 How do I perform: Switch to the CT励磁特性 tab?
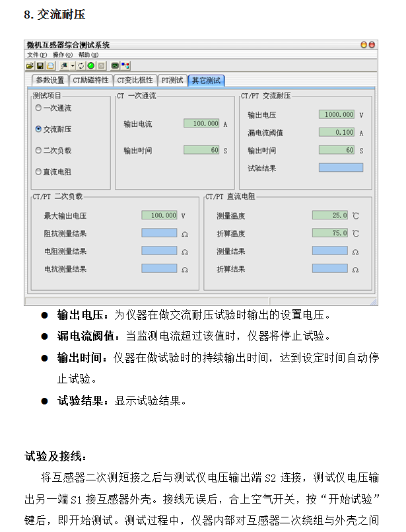(91, 81)
